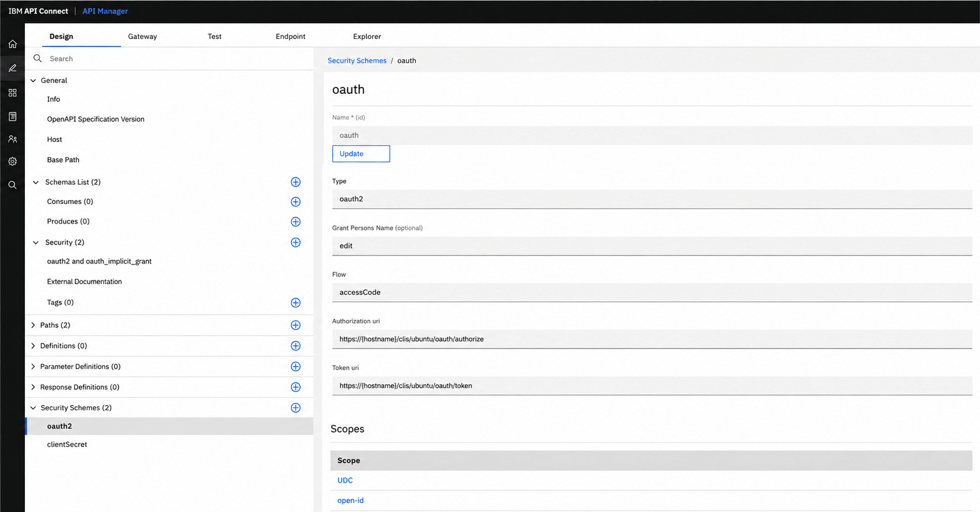Select Produces (0) in the tree
This screenshot has height=512, width=980.
point(68,222)
